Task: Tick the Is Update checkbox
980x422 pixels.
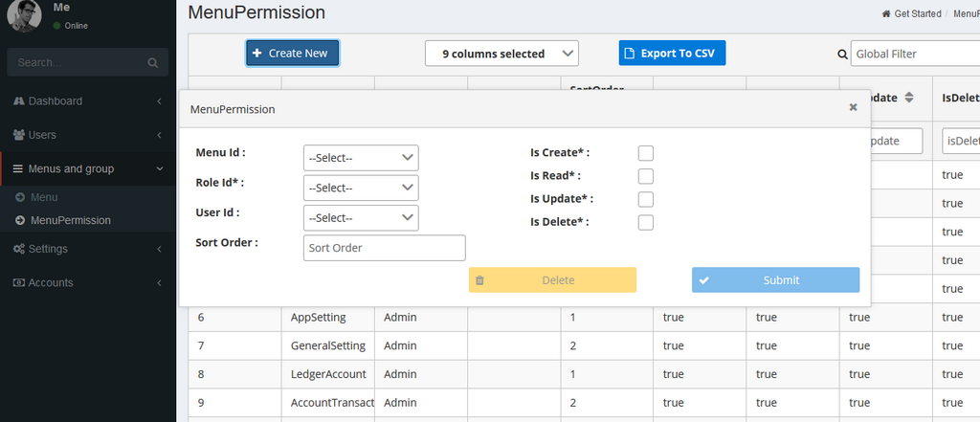Action: 646,199
